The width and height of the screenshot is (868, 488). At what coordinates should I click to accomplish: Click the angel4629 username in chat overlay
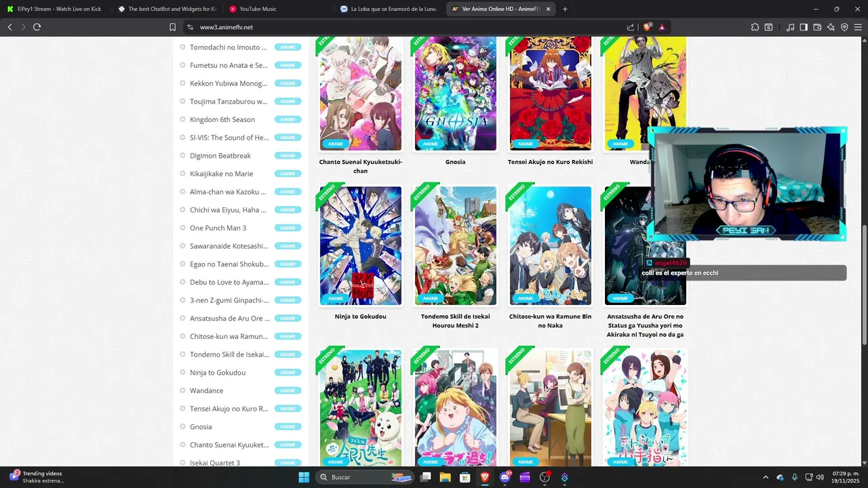pos(671,262)
